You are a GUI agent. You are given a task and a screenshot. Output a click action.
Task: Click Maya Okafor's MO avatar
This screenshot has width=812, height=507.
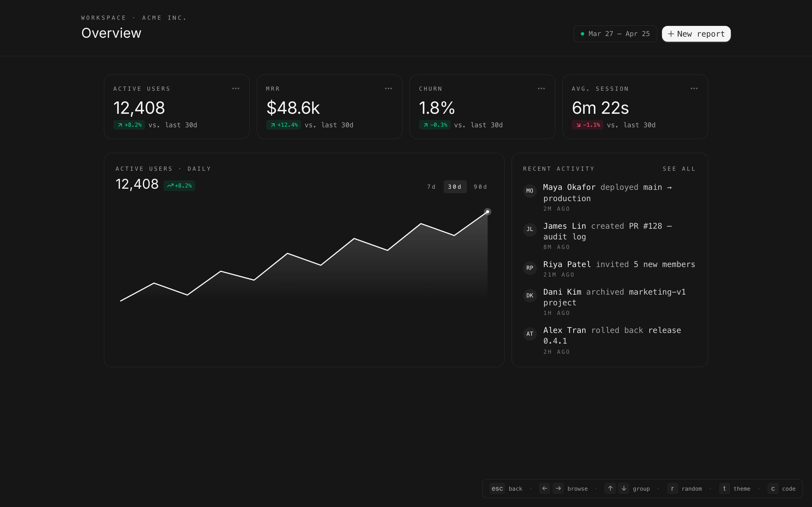529,191
